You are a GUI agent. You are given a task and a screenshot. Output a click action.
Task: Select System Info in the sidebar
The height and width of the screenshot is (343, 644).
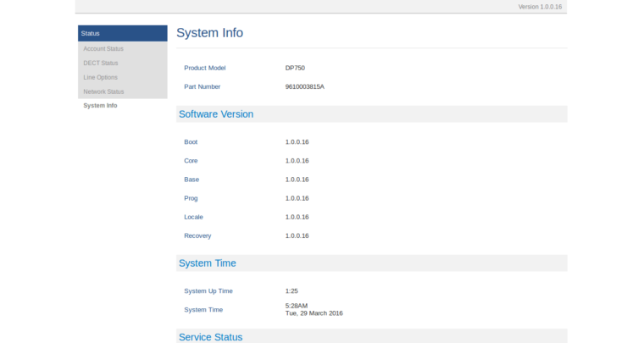[100, 106]
